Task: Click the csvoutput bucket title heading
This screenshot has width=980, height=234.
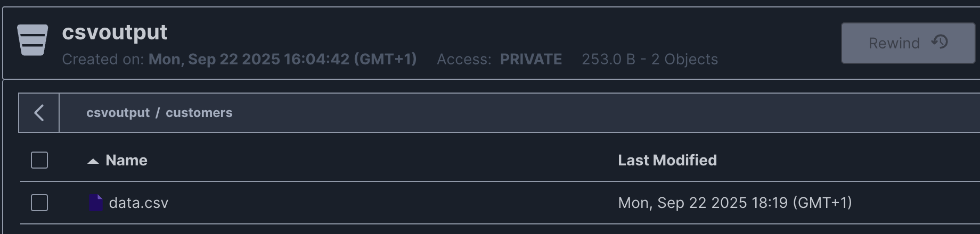Action: click(115, 32)
